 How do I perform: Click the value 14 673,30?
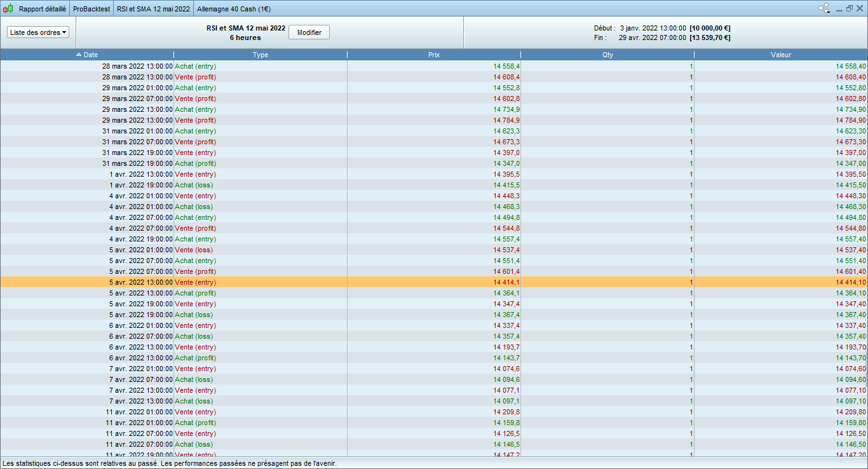point(851,142)
